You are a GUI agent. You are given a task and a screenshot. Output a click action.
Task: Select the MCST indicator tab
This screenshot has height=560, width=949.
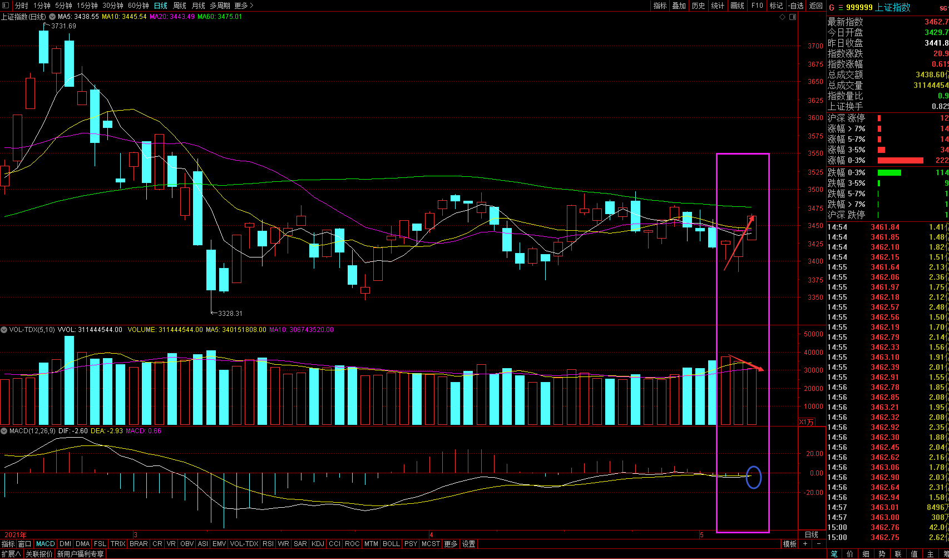tap(431, 544)
